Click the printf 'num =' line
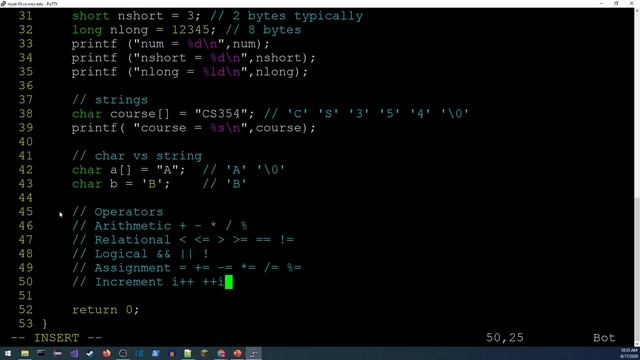640x360 pixels. [171, 44]
